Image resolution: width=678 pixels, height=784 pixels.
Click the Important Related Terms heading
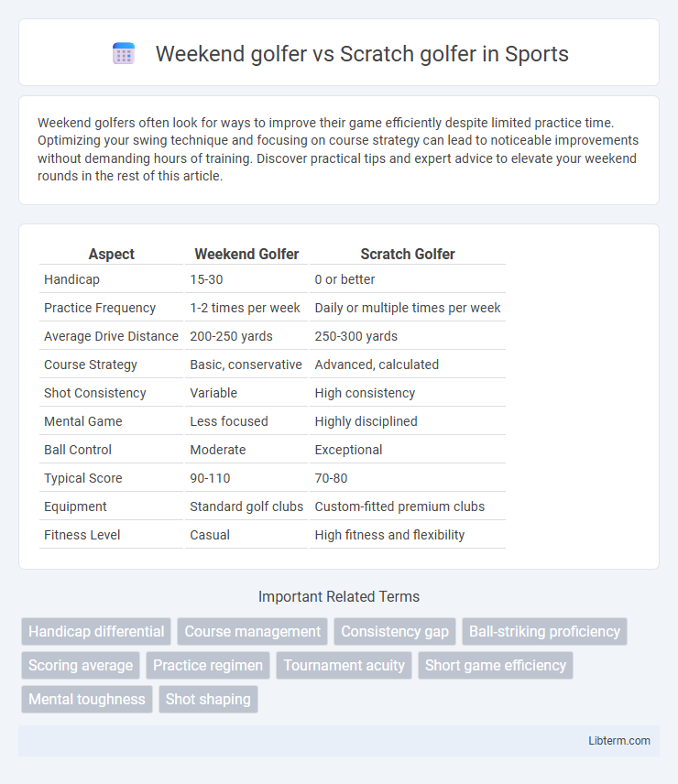click(339, 596)
